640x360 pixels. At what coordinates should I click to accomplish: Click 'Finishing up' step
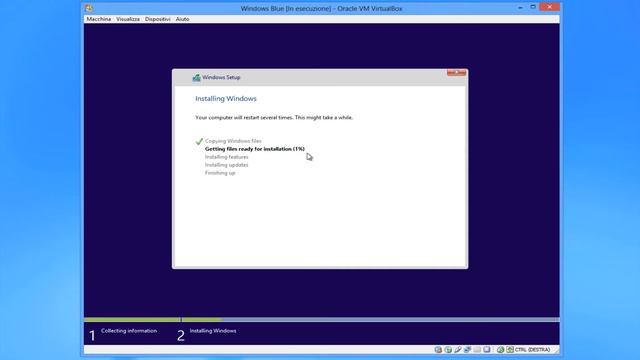(x=220, y=173)
